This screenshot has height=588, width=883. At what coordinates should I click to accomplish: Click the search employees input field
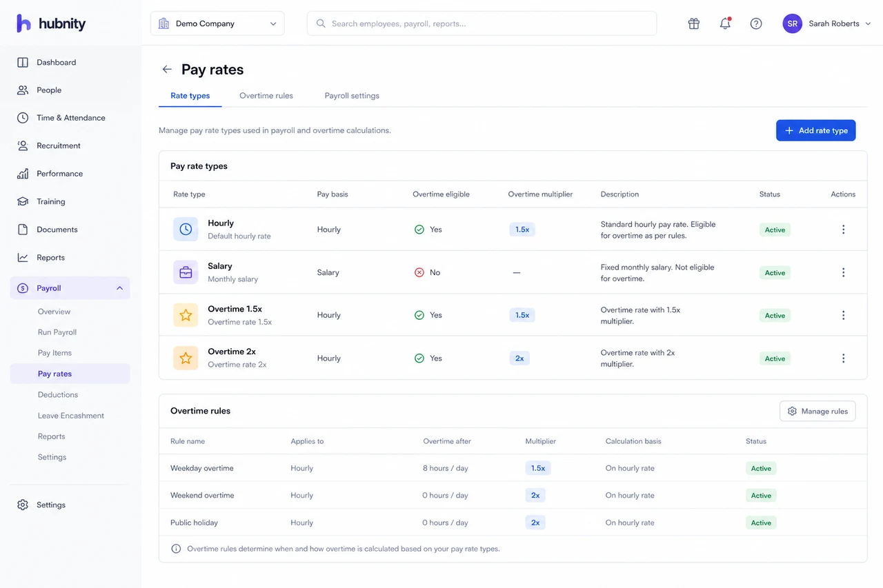point(482,23)
